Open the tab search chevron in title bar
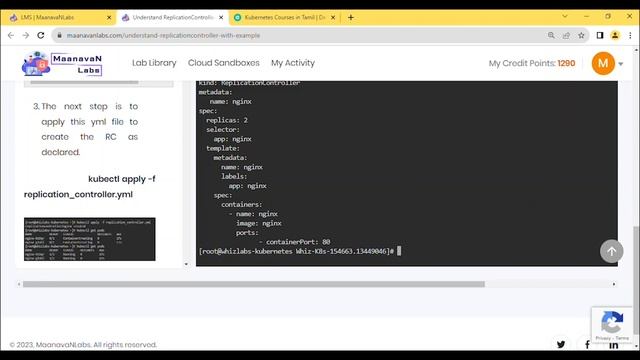Viewport: 640px width, 360px height. pos(565,16)
